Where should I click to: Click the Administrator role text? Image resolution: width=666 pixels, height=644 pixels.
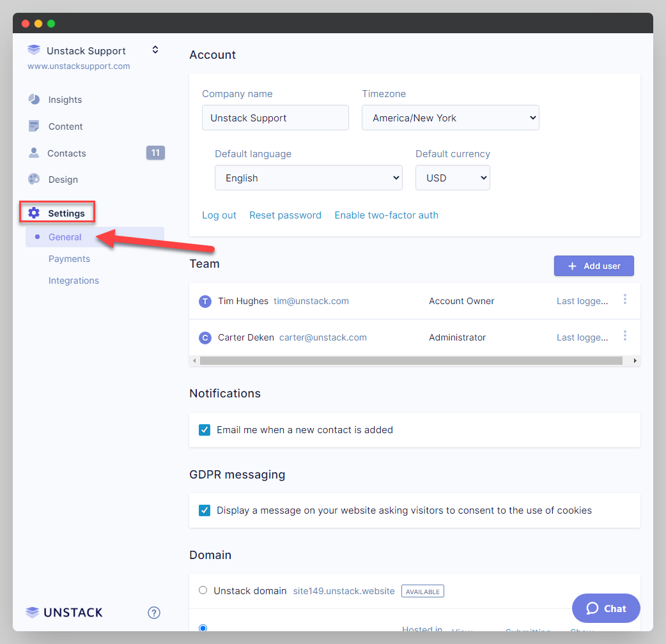click(458, 337)
